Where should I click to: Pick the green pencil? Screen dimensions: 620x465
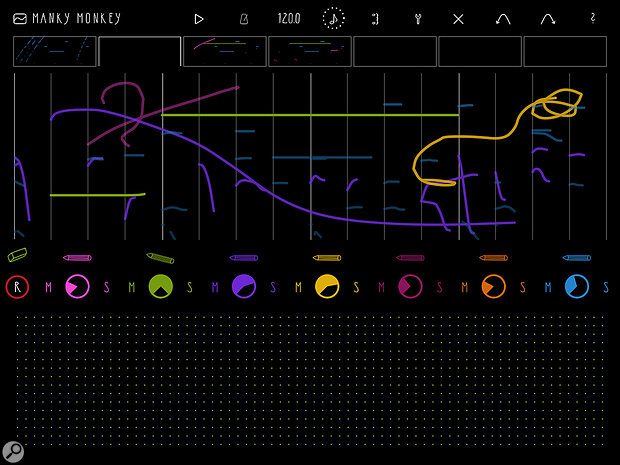click(160, 258)
